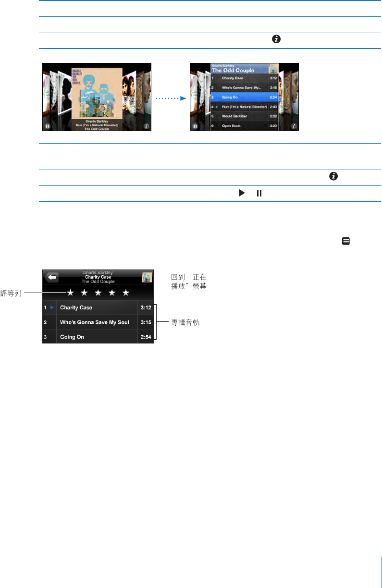Click 'The Odd Couple' subtitle in bottom header

[x=98, y=282]
